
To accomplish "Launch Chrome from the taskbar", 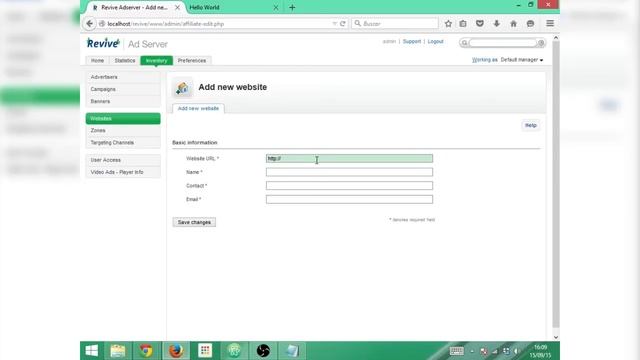I will (x=147, y=351).
